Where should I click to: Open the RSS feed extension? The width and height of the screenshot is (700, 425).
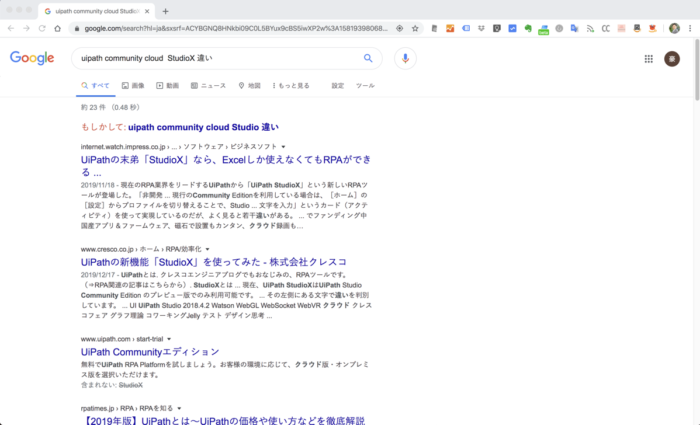pyautogui.click(x=590, y=28)
